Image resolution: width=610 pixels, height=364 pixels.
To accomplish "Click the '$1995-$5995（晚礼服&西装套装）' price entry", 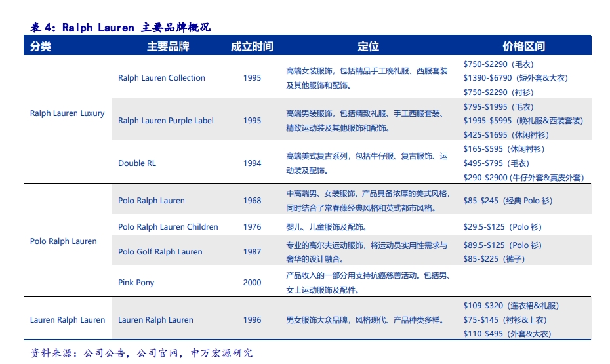I will point(523,121).
